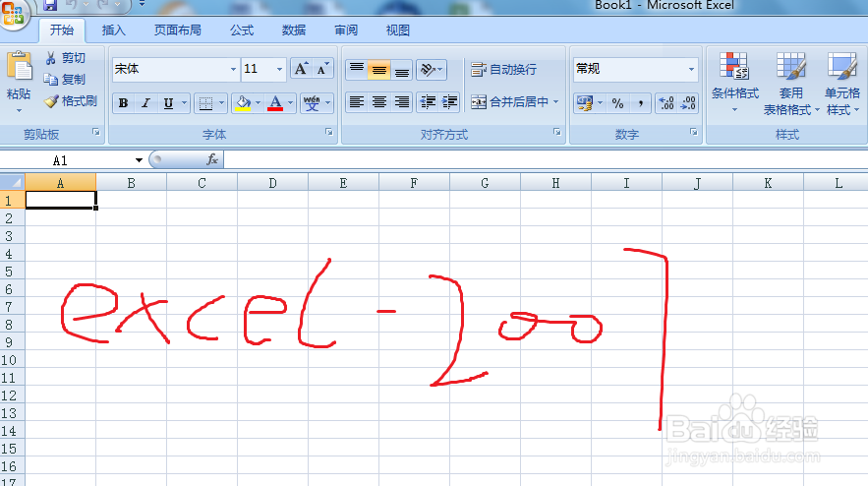Center text horizontally
868x486 pixels.
tap(379, 102)
